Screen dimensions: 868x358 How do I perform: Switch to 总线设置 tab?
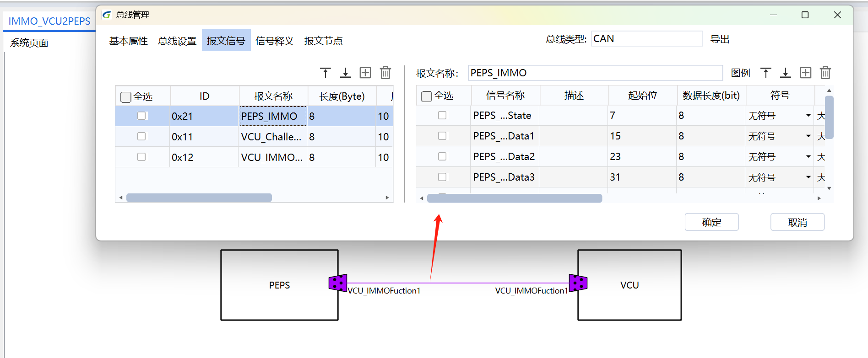pos(177,41)
